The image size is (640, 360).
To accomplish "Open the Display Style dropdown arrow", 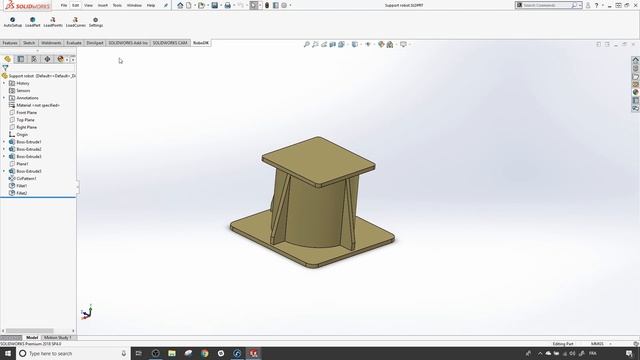I will tap(360, 44).
